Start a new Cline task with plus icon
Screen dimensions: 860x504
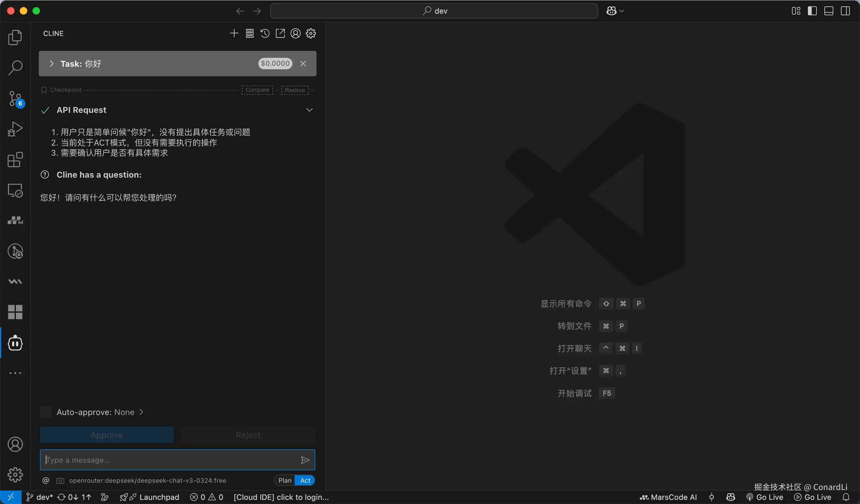(234, 33)
